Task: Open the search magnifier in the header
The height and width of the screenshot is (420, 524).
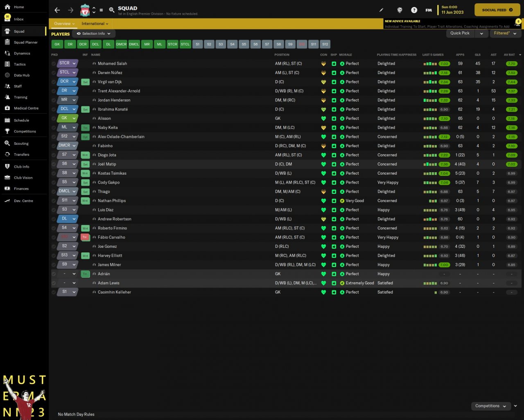Action: pyautogui.click(x=112, y=10)
